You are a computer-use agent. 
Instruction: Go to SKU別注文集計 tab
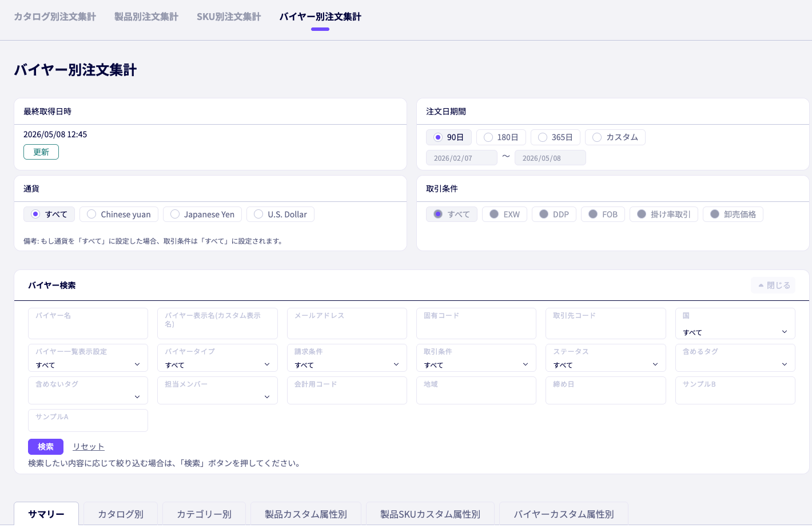(229, 17)
